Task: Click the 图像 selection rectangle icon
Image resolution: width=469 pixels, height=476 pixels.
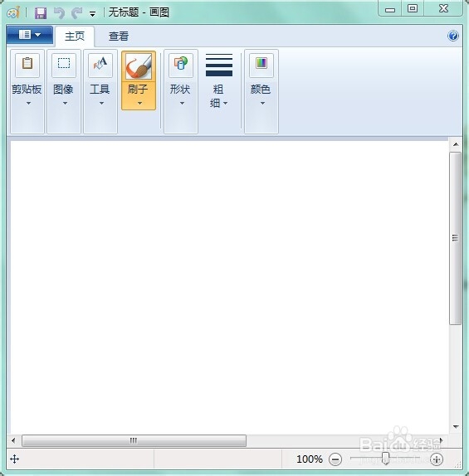Action: (x=64, y=65)
